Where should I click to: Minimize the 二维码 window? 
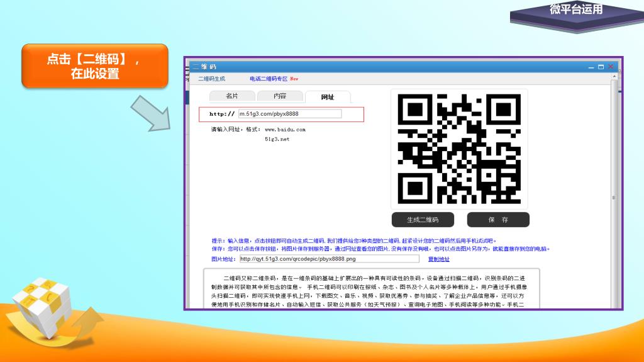click(591, 67)
